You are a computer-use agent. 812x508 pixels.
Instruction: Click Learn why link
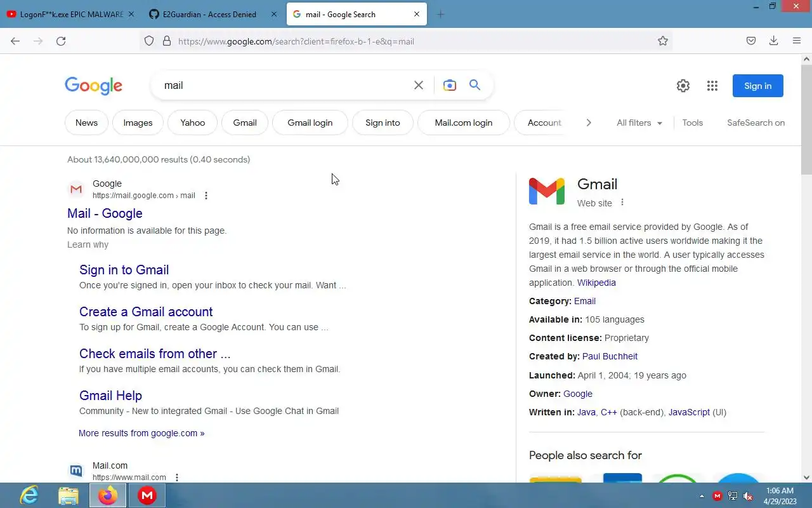(88, 244)
